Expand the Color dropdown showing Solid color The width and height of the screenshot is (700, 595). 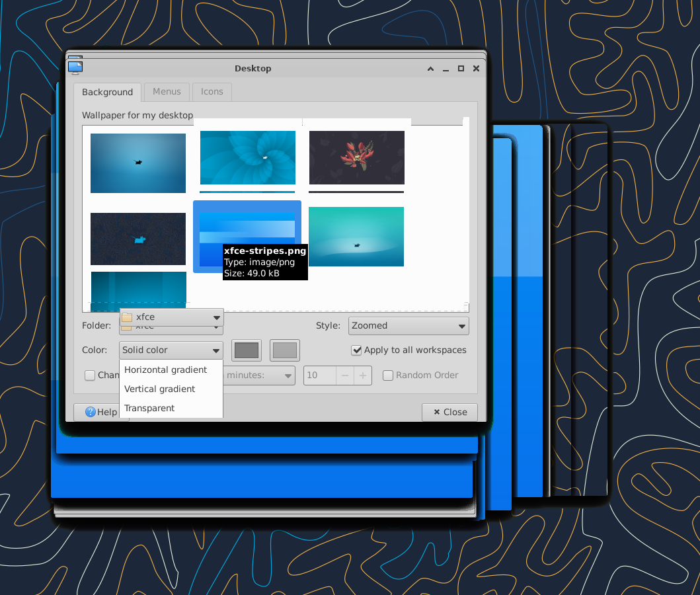click(171, 350)
